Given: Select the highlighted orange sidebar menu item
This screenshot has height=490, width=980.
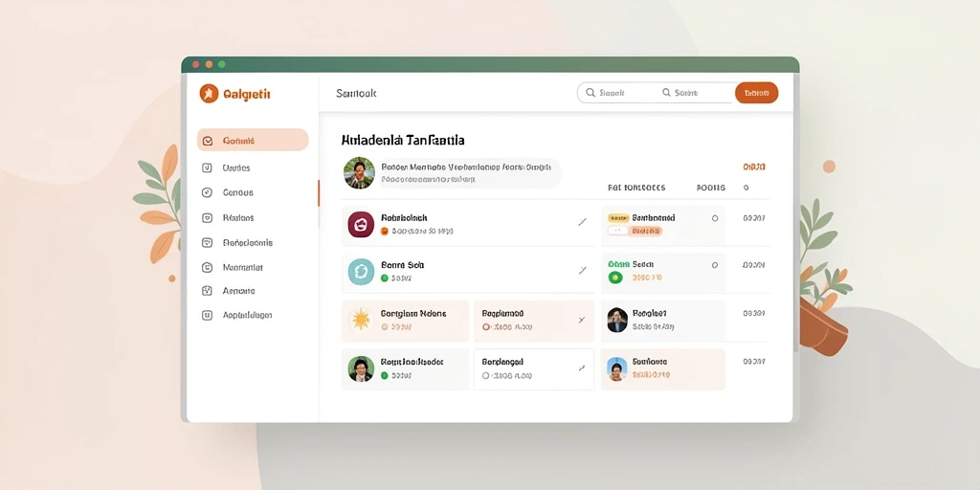Looking at the screenshot, I should click(x=253, y=140).
